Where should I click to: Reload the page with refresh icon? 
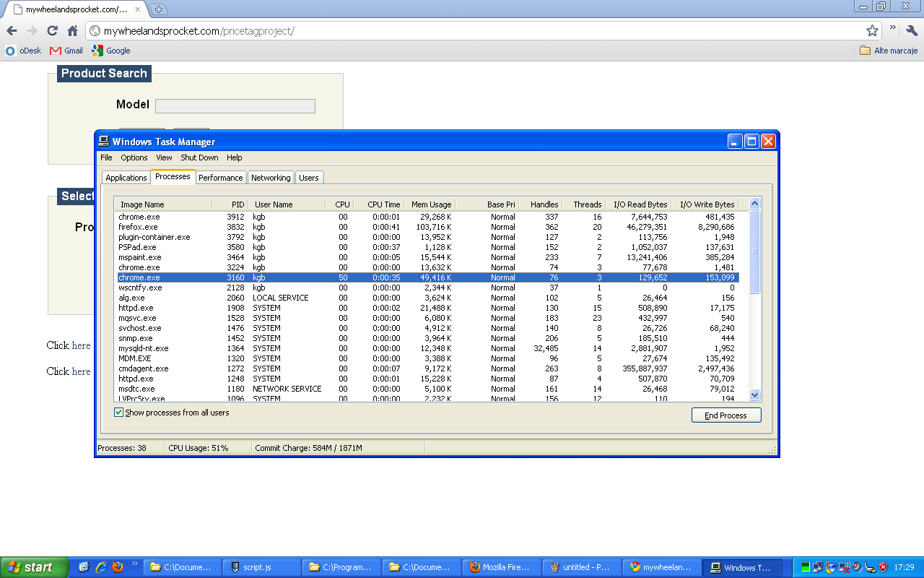point(52,31)
